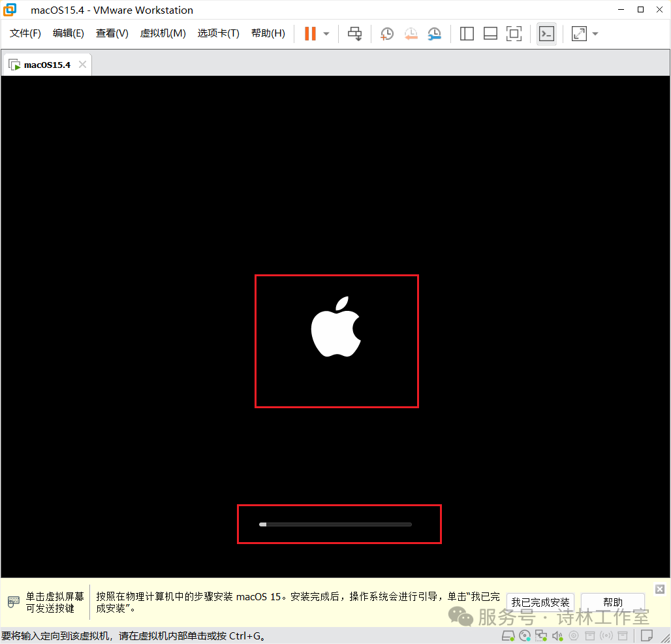Click the status text mentioning Ctrl+G

[133, 636]
